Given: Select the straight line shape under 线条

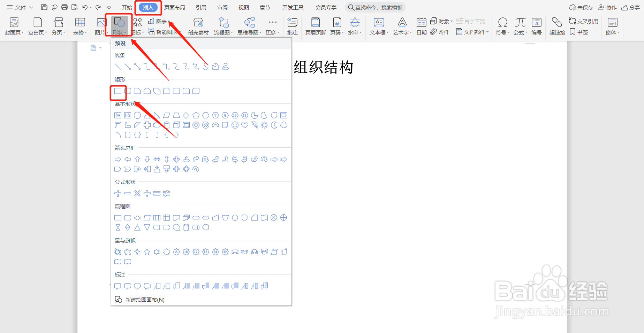Looking at the screenshot, I should (118, 67).
